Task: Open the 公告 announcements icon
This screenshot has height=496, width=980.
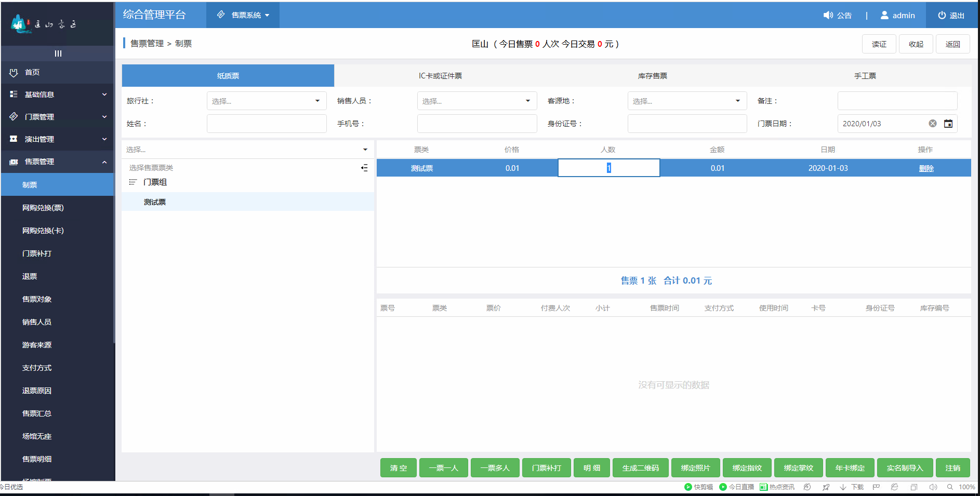Action: (x=828, y=15)
